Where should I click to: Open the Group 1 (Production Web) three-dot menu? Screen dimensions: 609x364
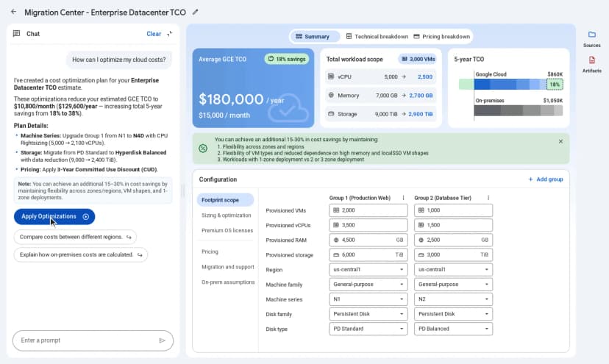[x=403, y=198]
